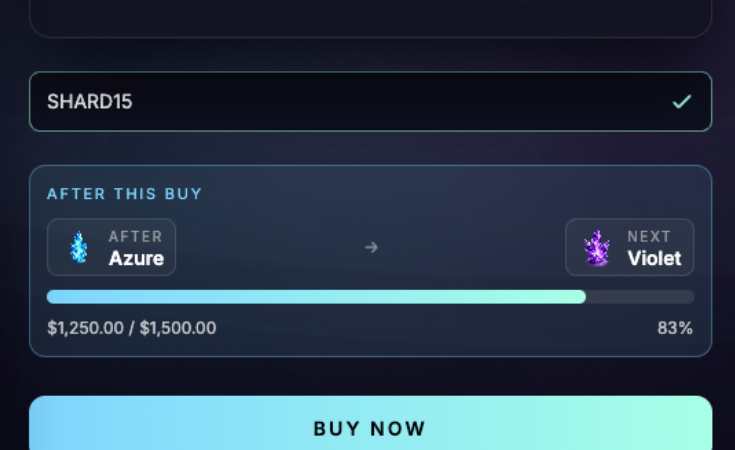Focus the SHARD15 promo code field
The height and width of the screenshot is (450, 735).
pos(350,102)
